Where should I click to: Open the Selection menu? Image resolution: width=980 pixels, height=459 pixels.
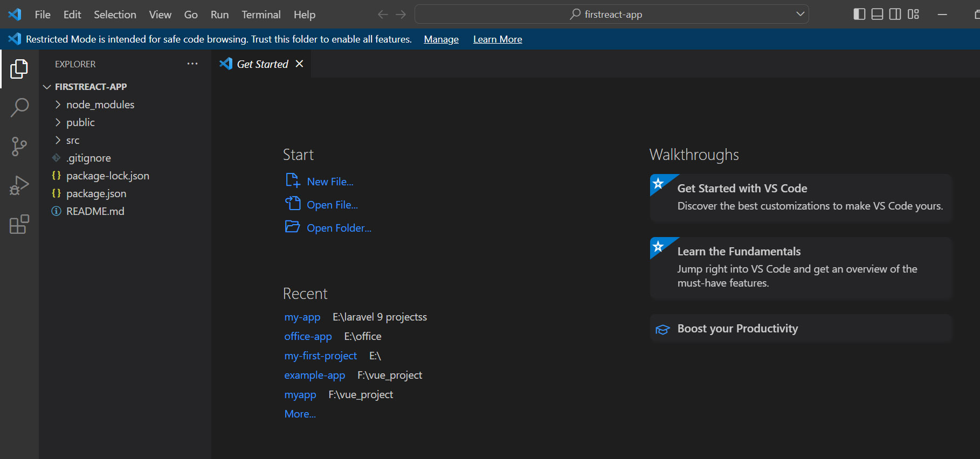click(115, 15)
